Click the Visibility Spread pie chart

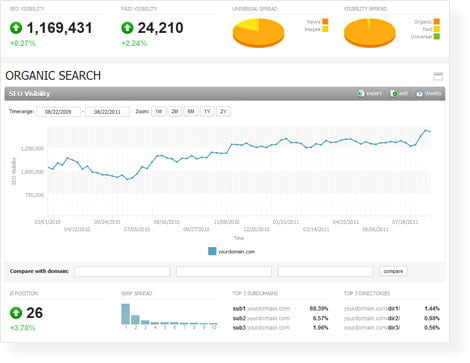[370, 32]
